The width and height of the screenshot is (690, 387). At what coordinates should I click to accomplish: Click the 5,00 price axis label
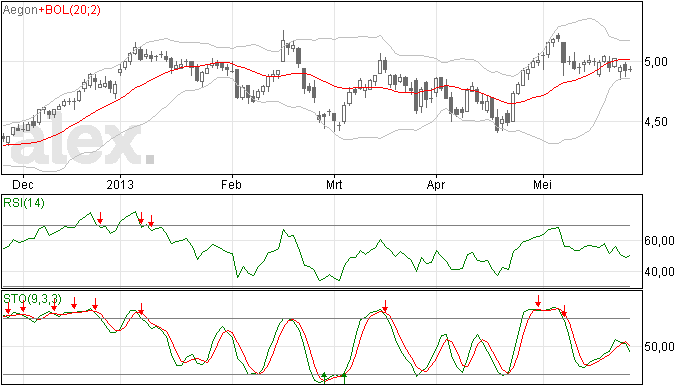coord(656,62)
